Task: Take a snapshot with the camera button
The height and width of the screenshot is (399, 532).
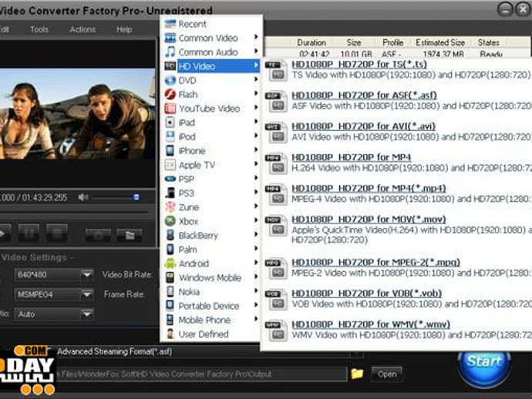Action: tap(99, 235)
